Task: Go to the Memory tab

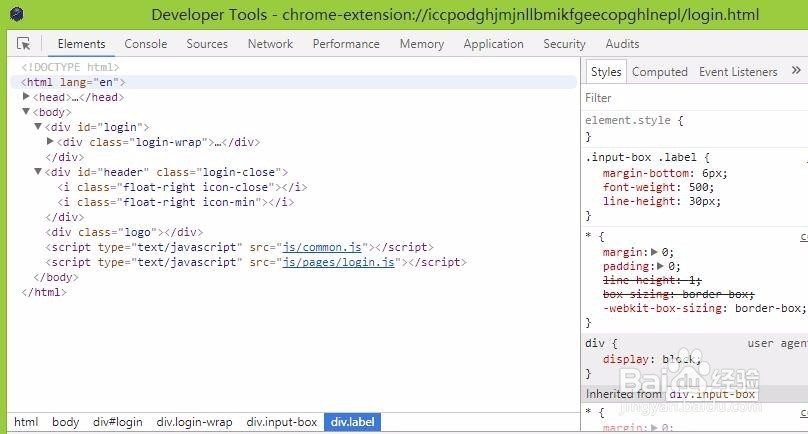Action: (x=422, y=44)
